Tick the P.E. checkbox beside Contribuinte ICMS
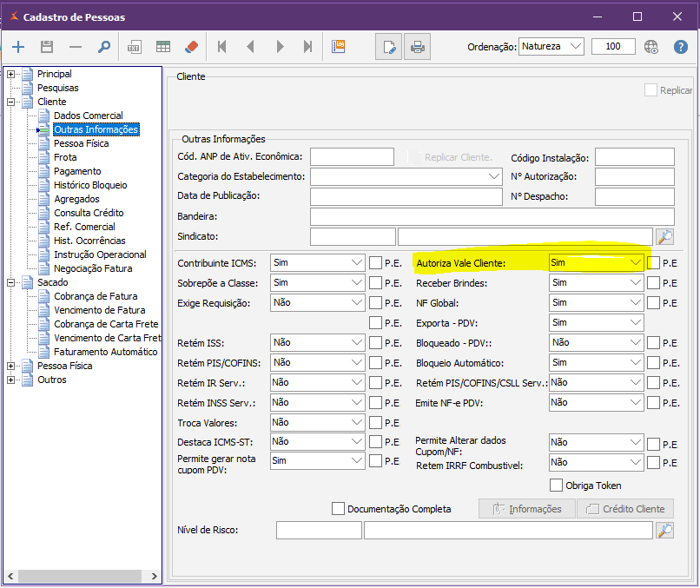 [375, 262]
